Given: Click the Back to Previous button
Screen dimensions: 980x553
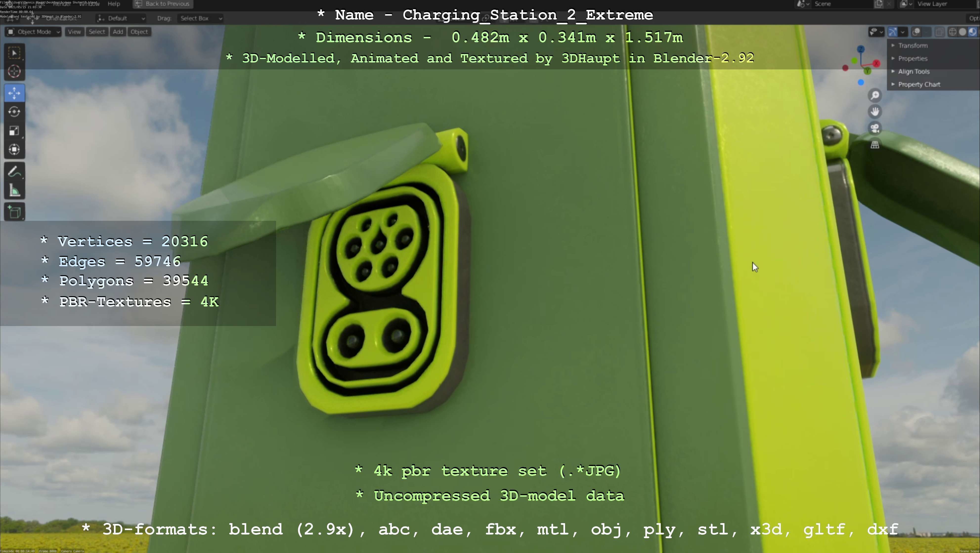Looking at the screenshot, I should (163, 4).
